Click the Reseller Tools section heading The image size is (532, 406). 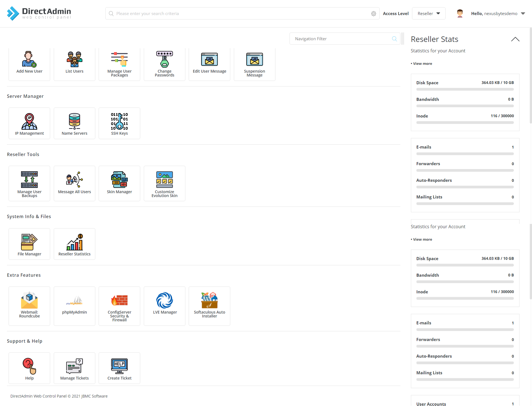click(x=23, y=154)
